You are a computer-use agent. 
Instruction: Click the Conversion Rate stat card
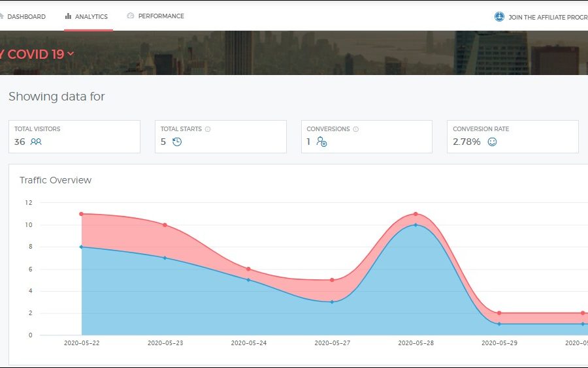[512, 136]
